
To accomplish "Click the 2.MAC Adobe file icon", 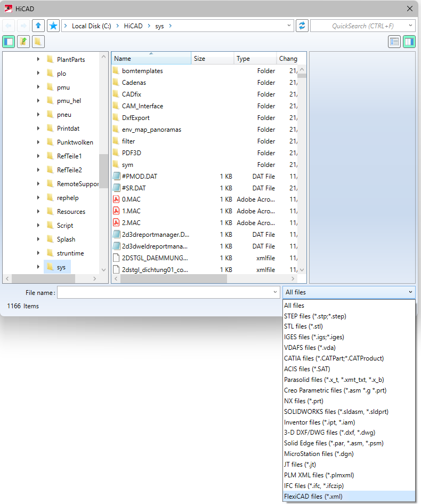I will coord(116,223).
